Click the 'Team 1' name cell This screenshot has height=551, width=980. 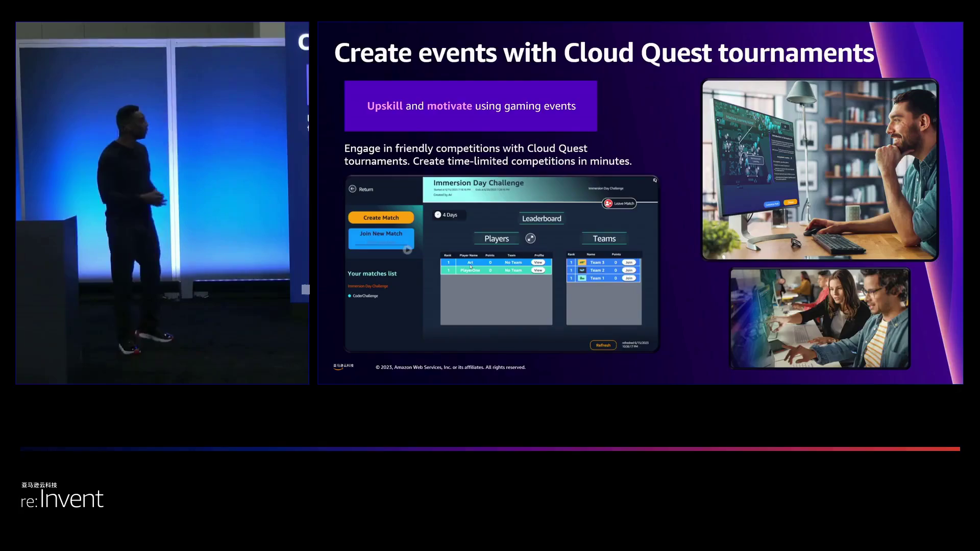(x=597, y=278)
